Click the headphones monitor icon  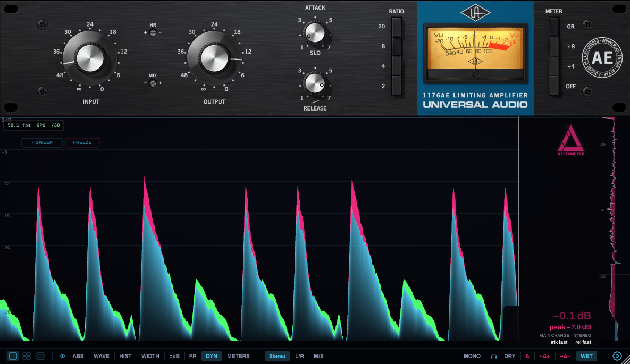click(494, 357)
